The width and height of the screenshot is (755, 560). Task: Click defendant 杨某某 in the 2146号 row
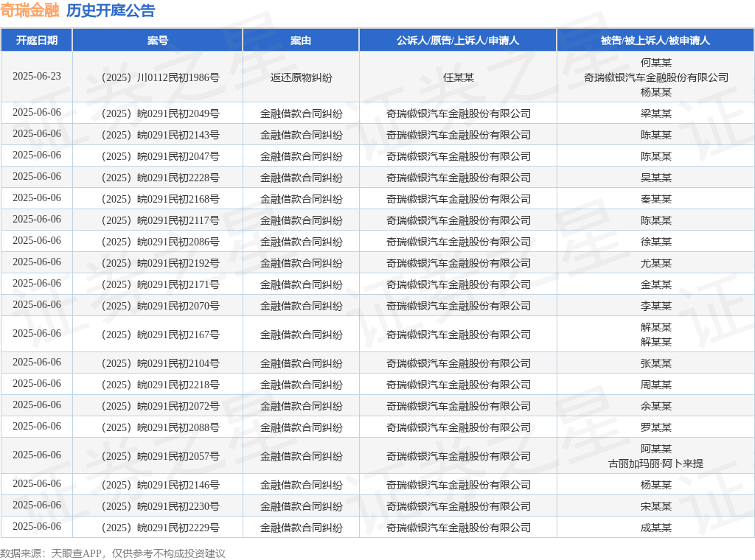coord(655,485)
